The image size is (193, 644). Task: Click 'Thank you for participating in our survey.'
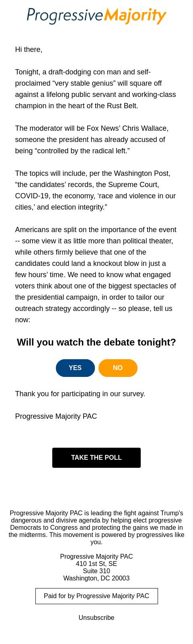[x=80, y=394]
